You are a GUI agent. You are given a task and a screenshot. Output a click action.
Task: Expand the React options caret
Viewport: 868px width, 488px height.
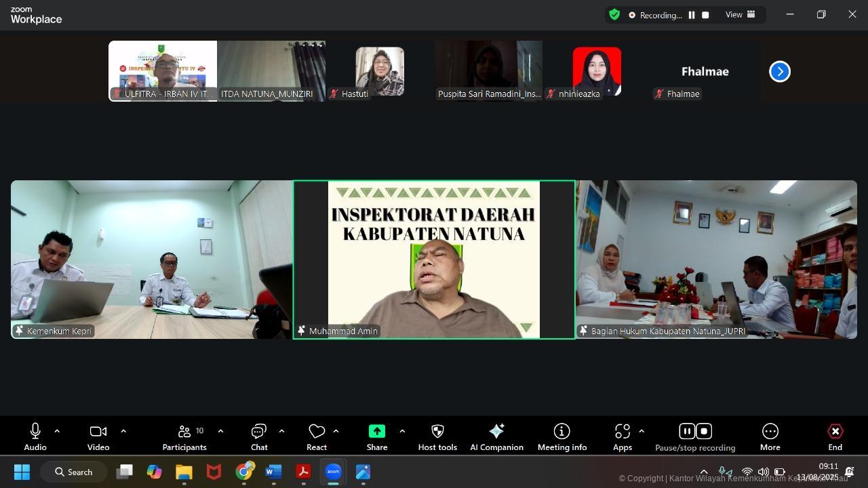[336, 431]
